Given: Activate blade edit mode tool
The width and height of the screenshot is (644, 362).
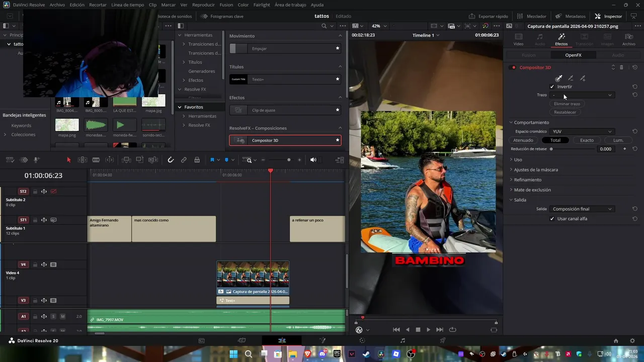Looking at the screenshot, I should click(x=96, y=160).
